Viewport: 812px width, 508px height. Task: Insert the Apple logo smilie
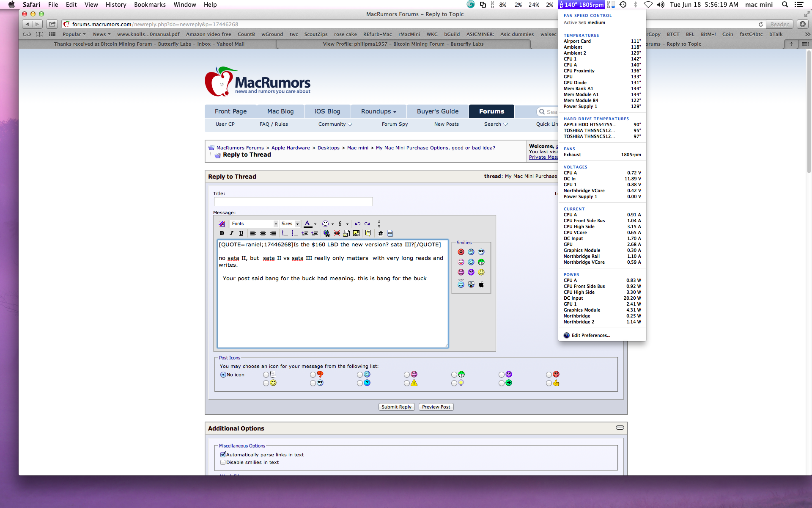481,284
